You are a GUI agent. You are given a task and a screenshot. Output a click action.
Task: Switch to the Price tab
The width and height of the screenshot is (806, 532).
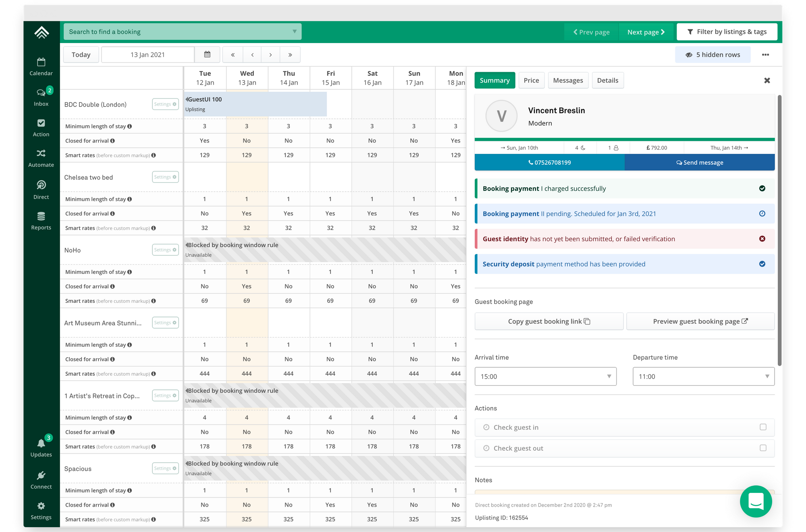[x=531, y=81]
